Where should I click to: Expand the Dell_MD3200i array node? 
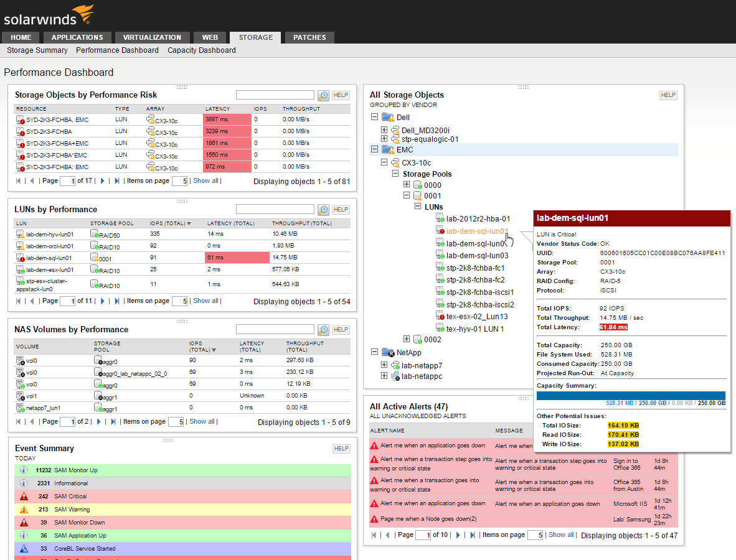384,129
